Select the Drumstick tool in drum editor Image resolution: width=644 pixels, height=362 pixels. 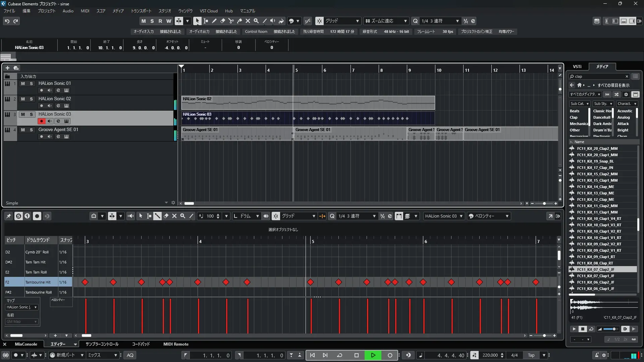click(x=157, y=216)
